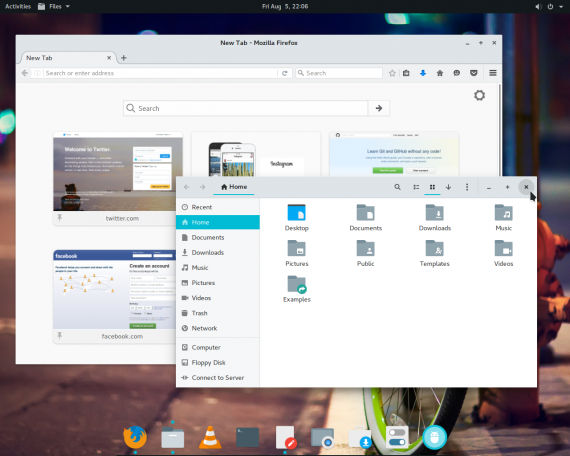Click the Firefox address bar field
This screenshot has width=570, height=456.
click(x=160, y=73)
